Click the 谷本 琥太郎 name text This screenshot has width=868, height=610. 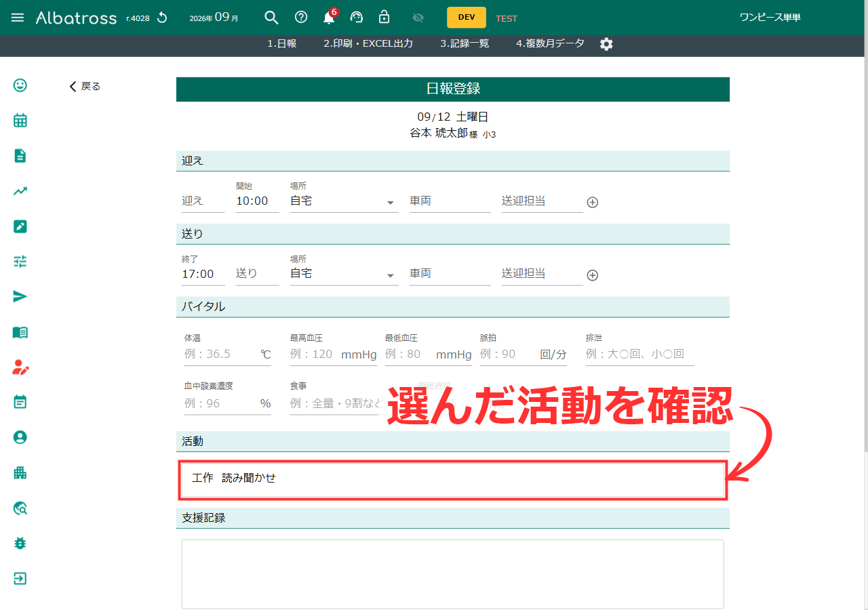(x=439, y=134)
